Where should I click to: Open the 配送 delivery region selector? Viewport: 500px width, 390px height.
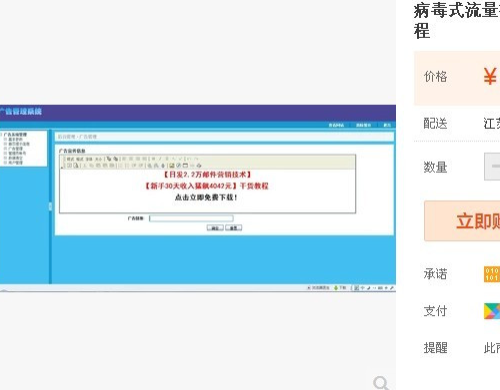[492, 124]
